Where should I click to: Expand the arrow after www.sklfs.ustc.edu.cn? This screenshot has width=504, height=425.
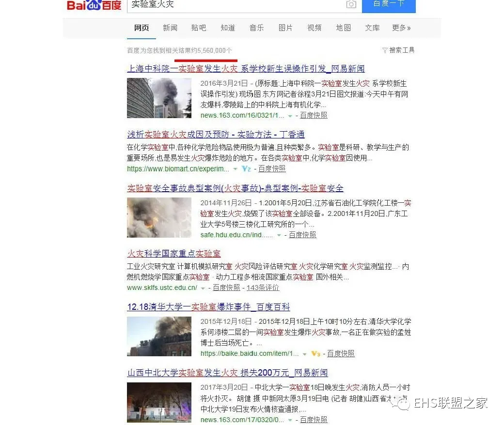(203, 288)
